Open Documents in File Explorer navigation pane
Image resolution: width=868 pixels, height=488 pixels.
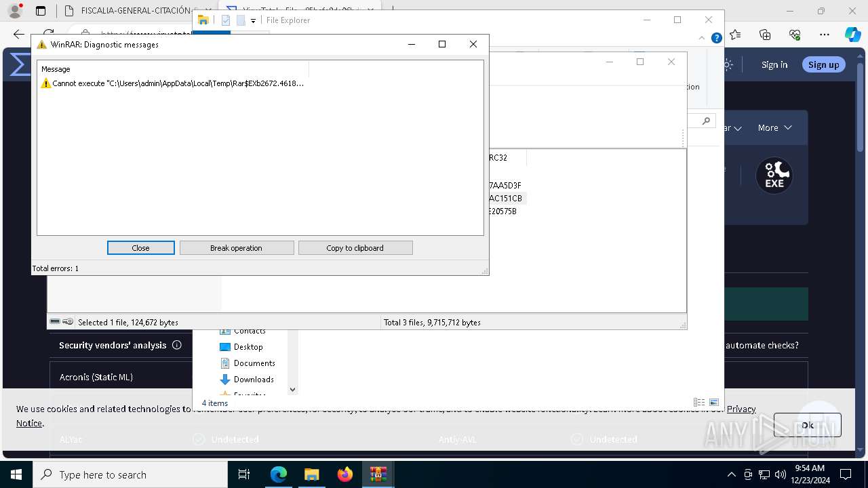click(x=248, y=363)
